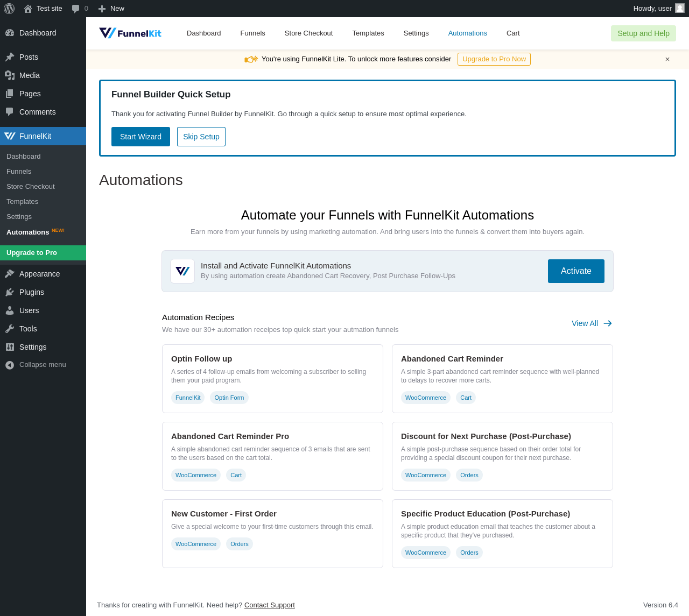Open the Cart tab in top navigation

point(513,33)
